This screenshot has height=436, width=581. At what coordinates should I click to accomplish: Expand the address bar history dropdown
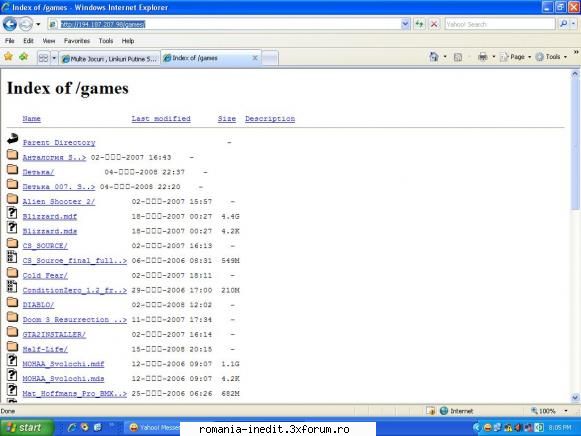(x=405, y=24)
